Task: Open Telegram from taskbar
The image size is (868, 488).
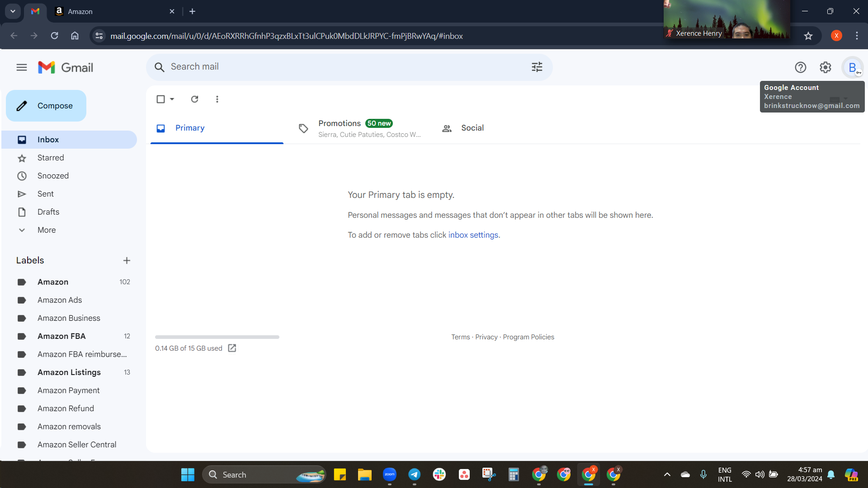Action: [415, 474]
